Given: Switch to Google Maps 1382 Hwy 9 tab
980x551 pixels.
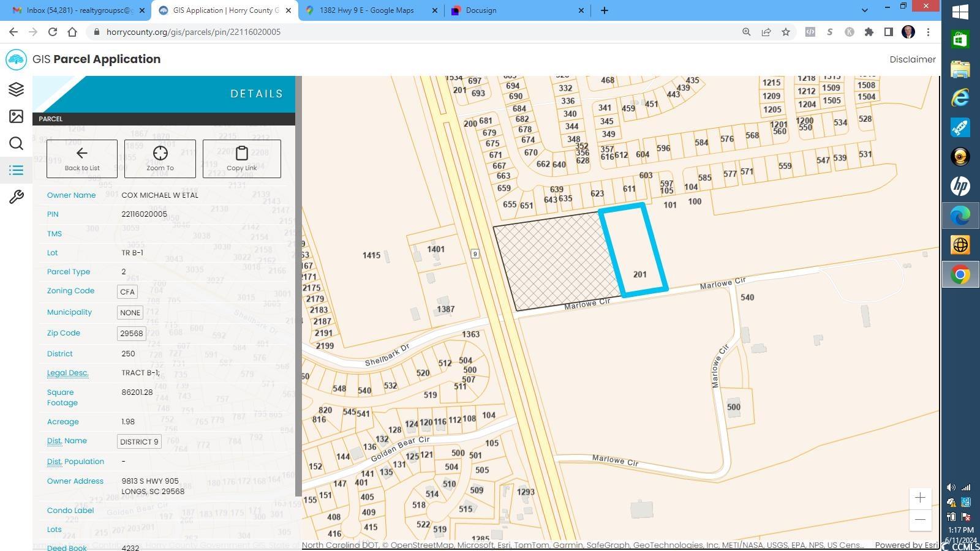Looking at the screenshot, I should pyautogui.click(x=366, y=10).
